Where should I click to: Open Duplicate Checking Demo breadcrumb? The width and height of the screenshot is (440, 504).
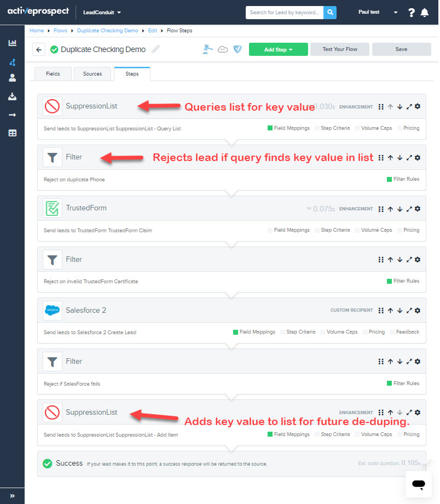[108, 31]
